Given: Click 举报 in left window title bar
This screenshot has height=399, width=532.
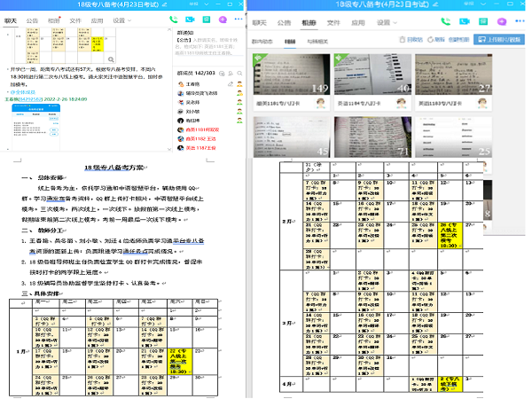Looking at the screenshot, I should tap(193, 4).
